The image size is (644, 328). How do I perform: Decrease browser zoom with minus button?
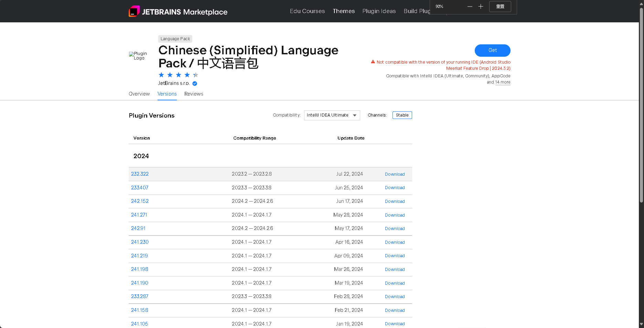tap(470, 7)
